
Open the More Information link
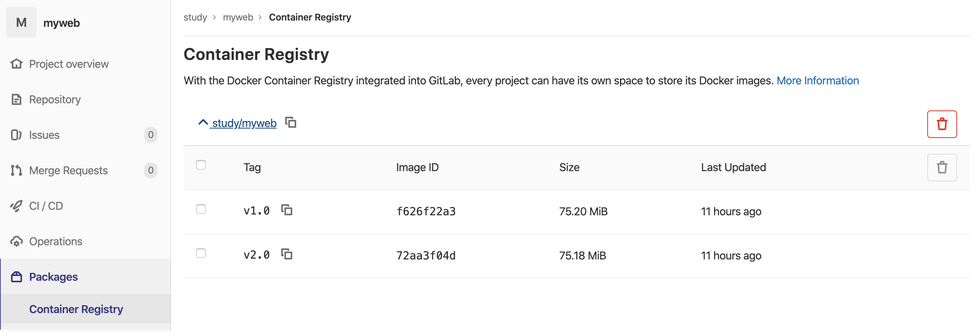[x=817, y=81]
